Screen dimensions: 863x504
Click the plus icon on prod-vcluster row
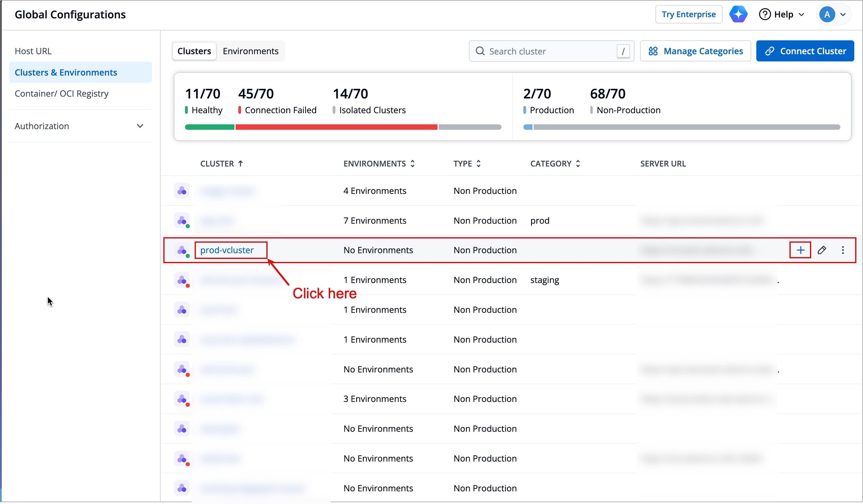pyautogui.click(x=800, y=250)
